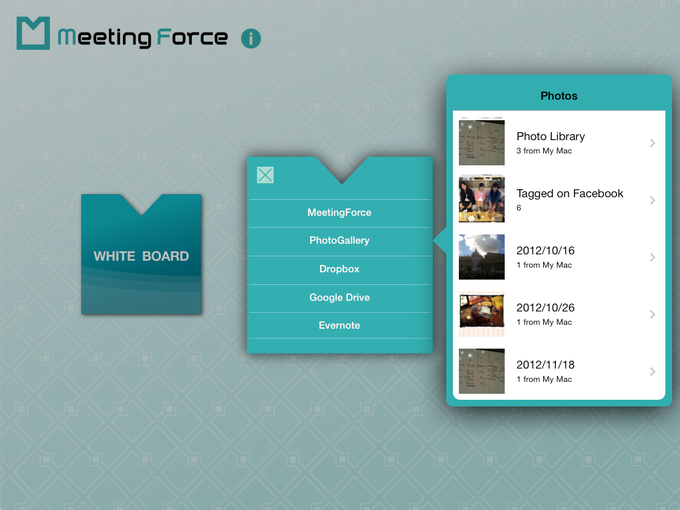Choose Google Drive as the source
The height and width of the screenshot is (510, 680).
[340, 298]
